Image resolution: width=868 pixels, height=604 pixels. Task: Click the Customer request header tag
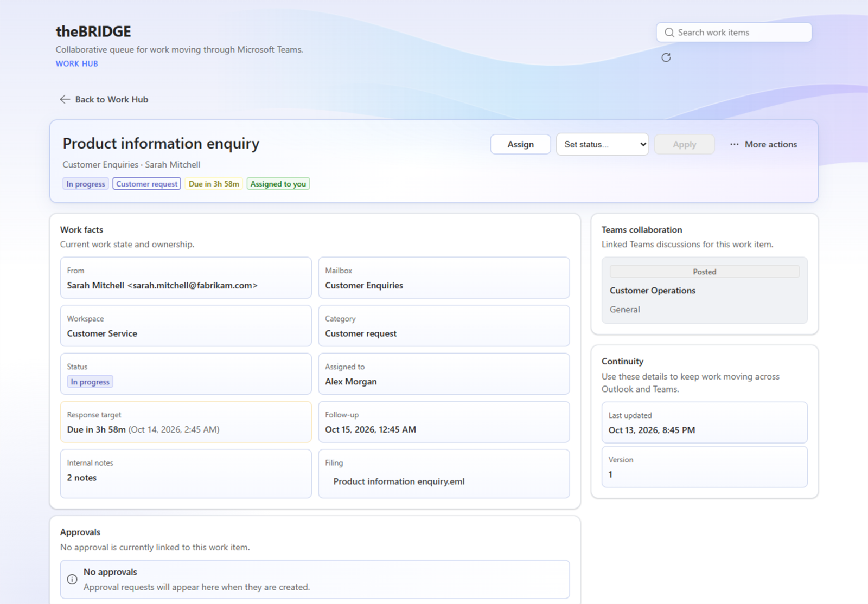146,184
